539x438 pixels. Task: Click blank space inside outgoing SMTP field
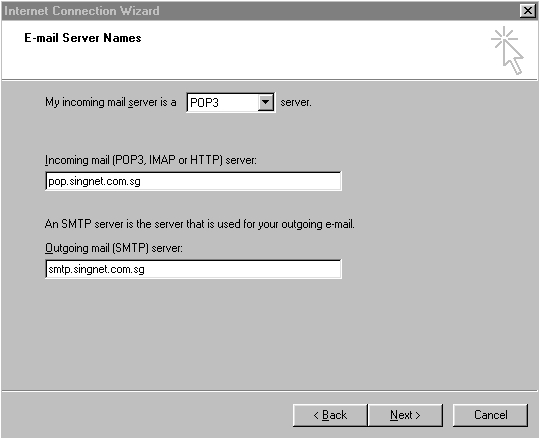click(242, 269)
